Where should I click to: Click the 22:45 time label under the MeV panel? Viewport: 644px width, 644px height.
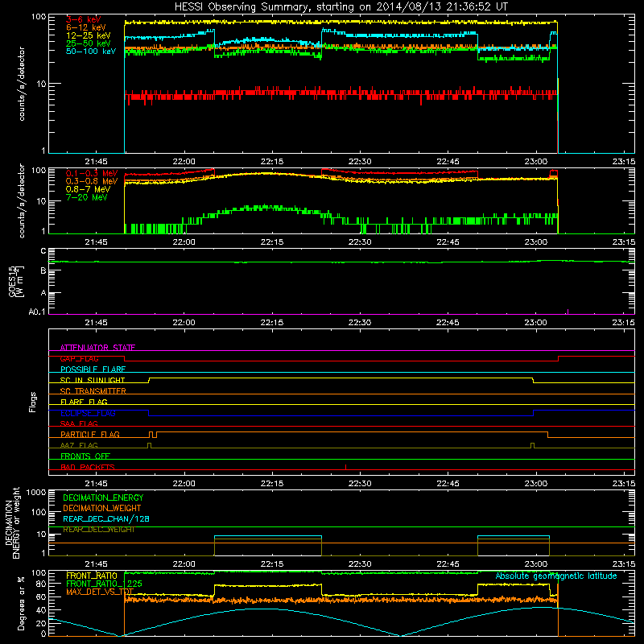pos(448,242)
